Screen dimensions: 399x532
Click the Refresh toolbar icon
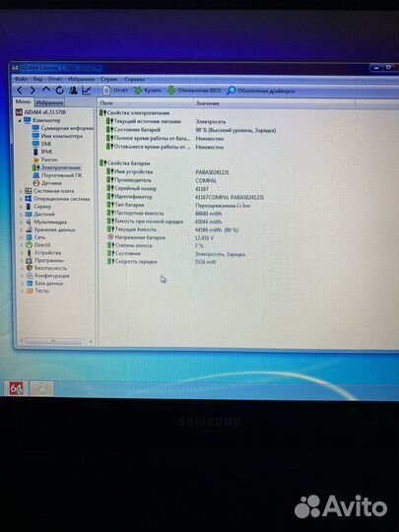coord(59,91)
